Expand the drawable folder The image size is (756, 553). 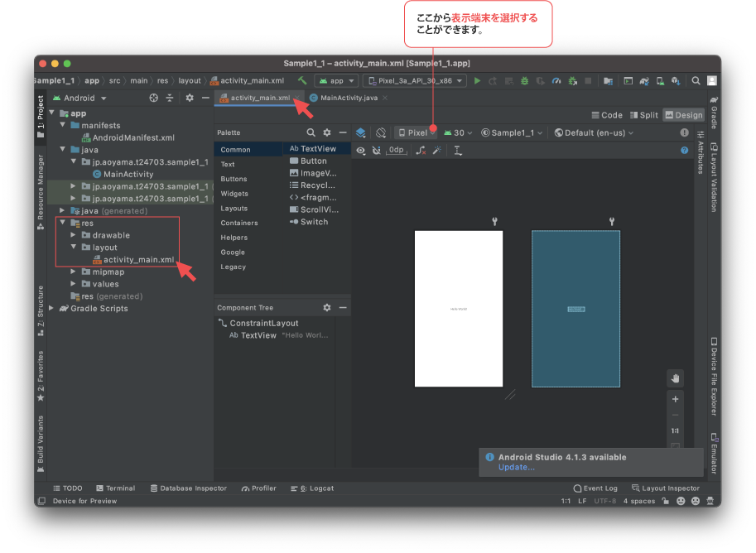73,235
